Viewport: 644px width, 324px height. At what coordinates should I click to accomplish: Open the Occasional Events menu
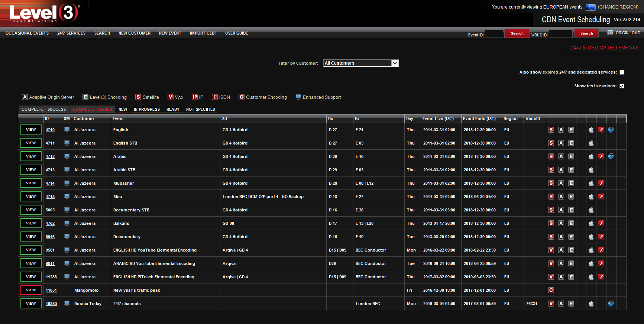[27, 33]
